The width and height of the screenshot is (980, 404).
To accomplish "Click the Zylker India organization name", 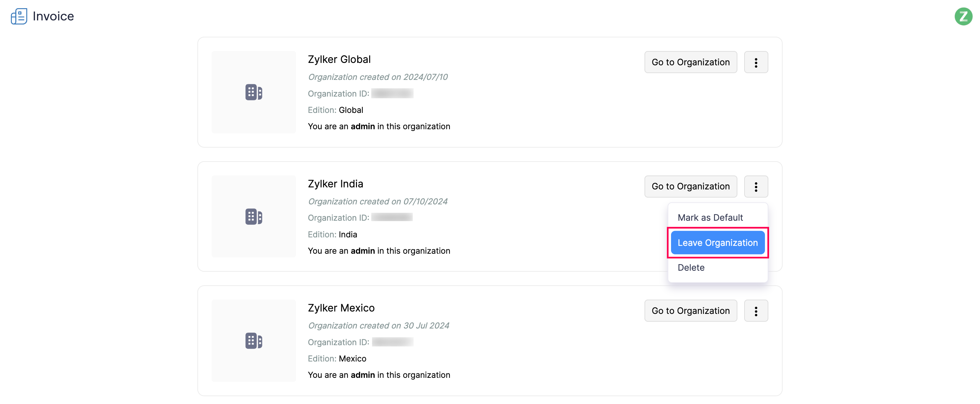I will coord(335,184).
